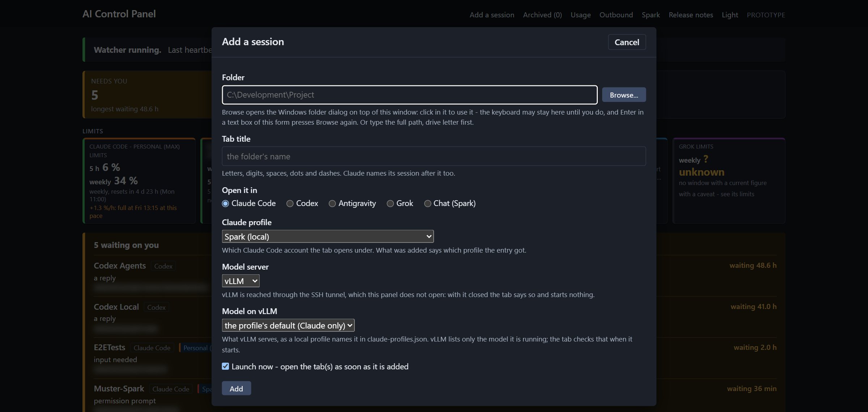Open the Model server vLLM dropdown
Image resolution: width=868 pixels, height=412 pixels.
[241, 281]
